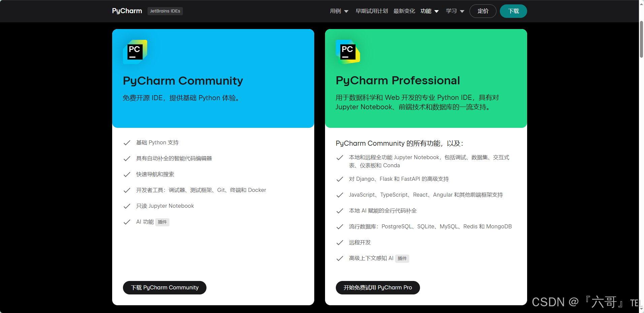Click the 本地和远程全功能 Jupyter Notebook line
The image size is (644, 313).
[429, 162]
